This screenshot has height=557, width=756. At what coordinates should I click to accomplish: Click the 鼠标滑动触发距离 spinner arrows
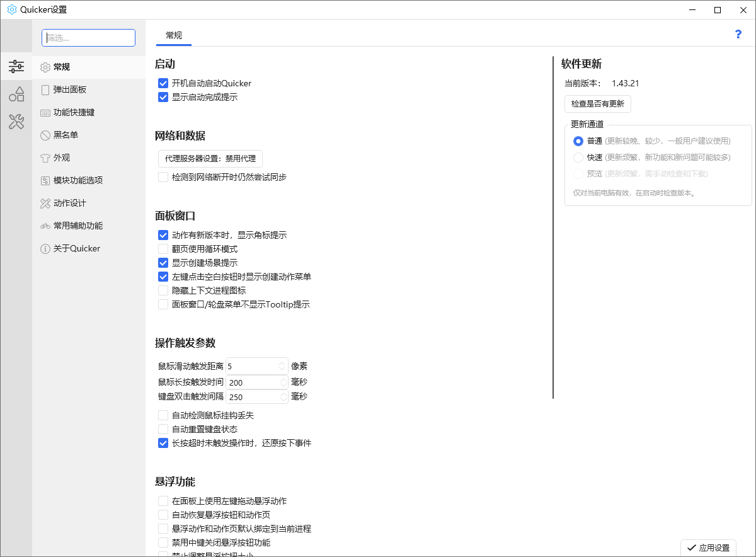[282, 366]
